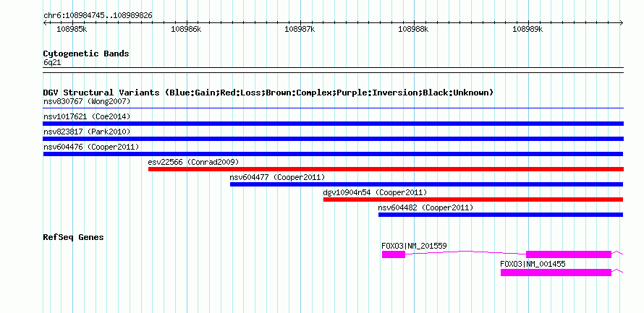Select the red dgv10904n54 loss bar
The image size is (644, 313).
point(473,200)
